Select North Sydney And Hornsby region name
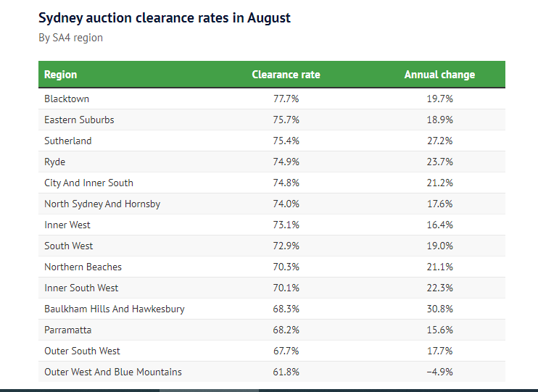 point(102,204)
